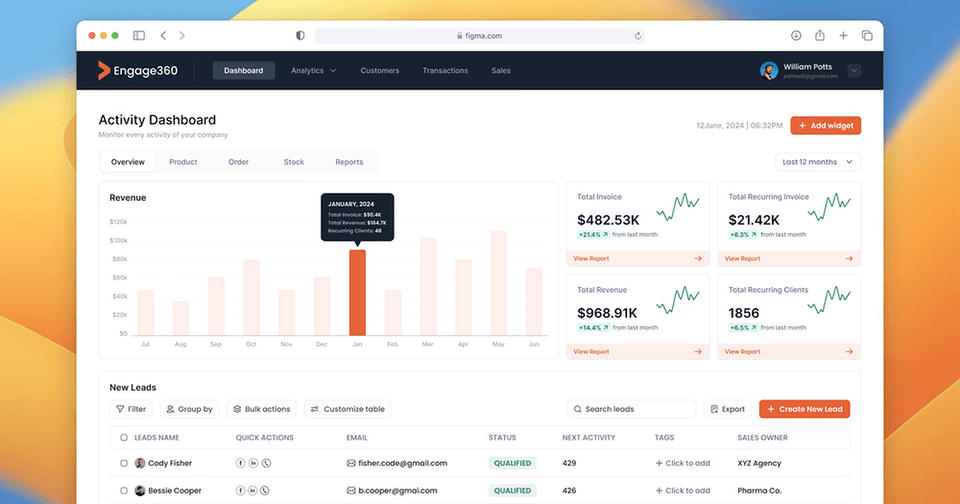Viewport: 960px width, 504px height.
Task: Click QUALIFIED status for Cody Fisher
Action: tap(512, 463)
